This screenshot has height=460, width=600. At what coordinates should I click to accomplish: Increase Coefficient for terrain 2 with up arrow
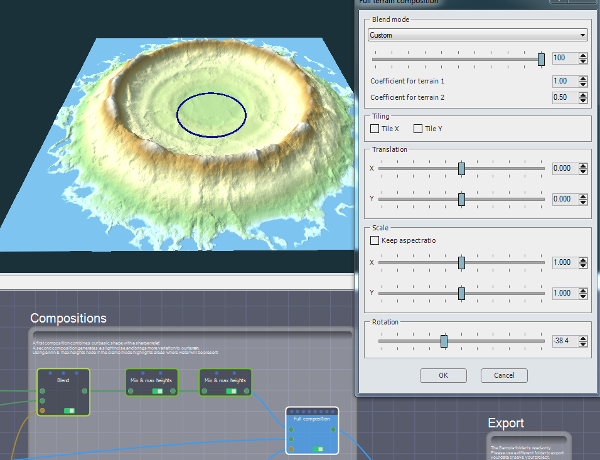[583, 95]
